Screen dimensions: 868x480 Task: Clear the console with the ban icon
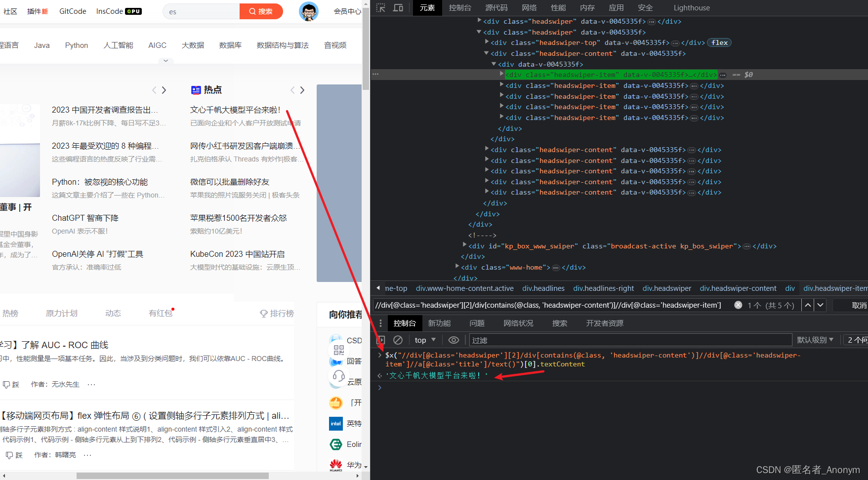(398, 340)
